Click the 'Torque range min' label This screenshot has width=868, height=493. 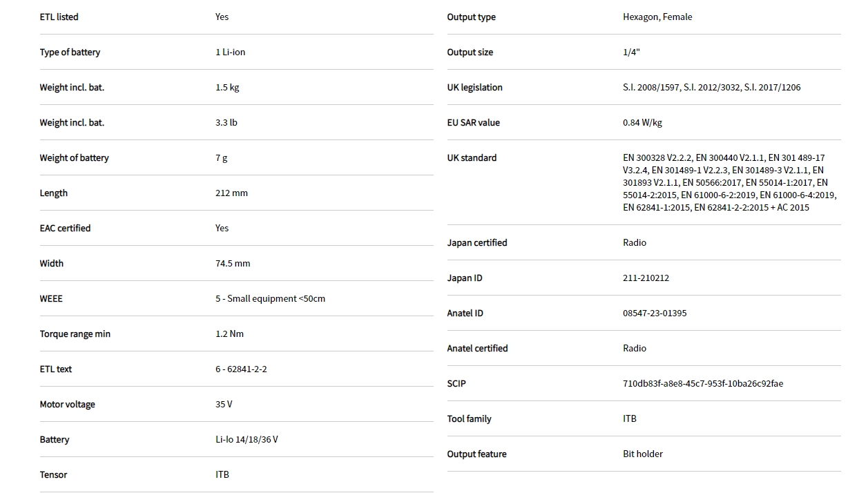(75, 334)
